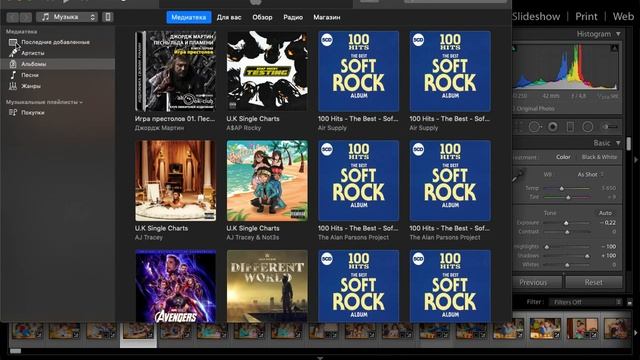Image resolution: width=640 pixels, height=360 pixels.
Task: Switch to Медиатека tab
Action: coord(189,18)
